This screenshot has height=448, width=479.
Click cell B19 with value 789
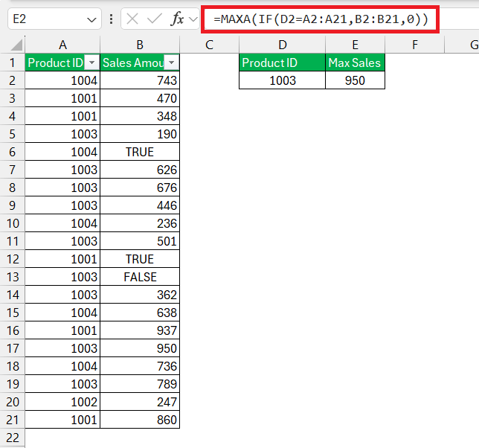tap(140, 384)
